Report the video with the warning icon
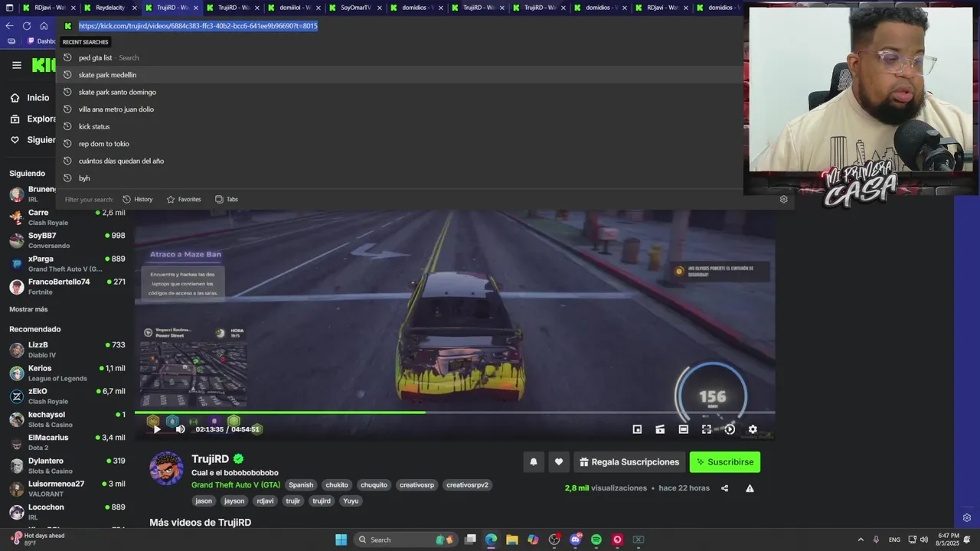This screenshot has height=551, width=980. 750,488
